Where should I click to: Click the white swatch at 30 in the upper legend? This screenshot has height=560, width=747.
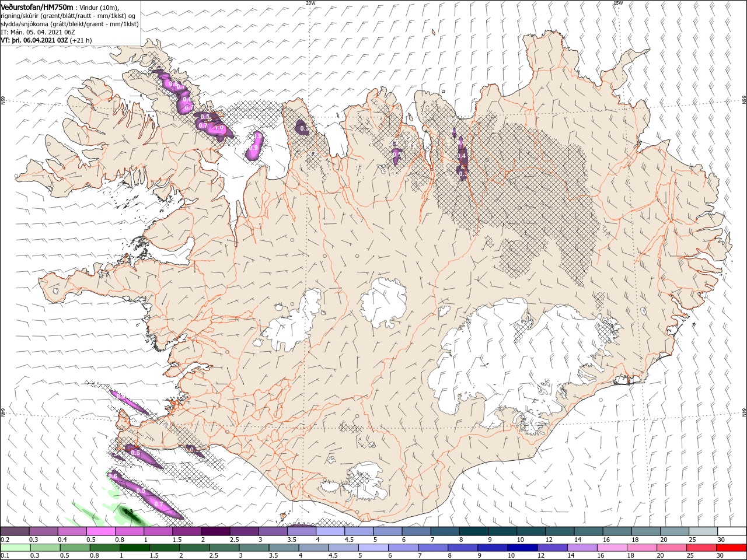coord(732,531)
